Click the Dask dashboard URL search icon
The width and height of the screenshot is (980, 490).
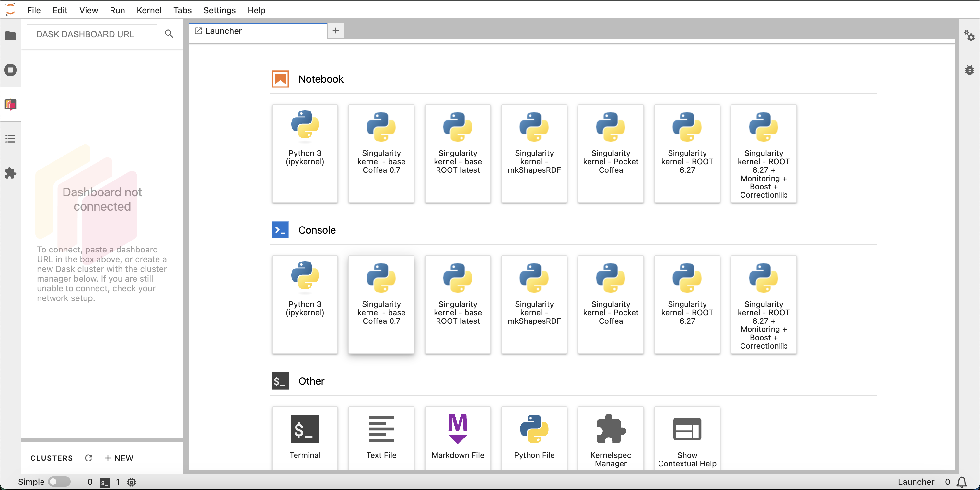click(169, 34)
